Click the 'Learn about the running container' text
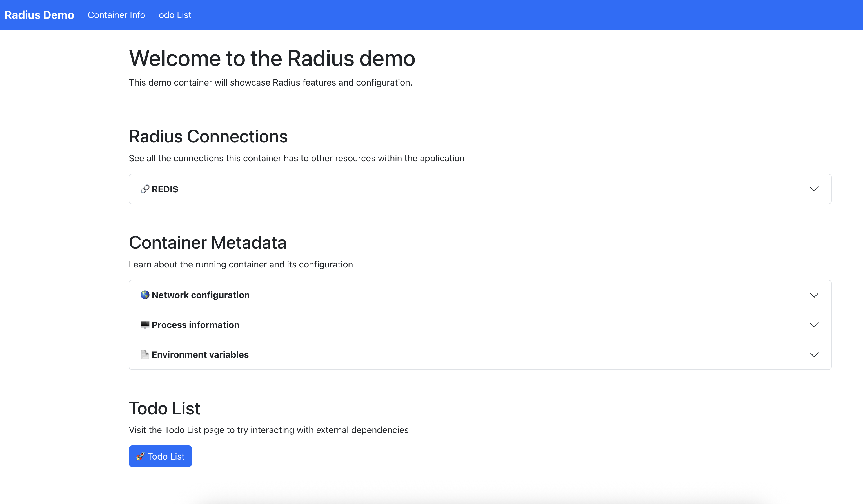Viewport: 863px width, 504px height. click(x=241, y=264)
